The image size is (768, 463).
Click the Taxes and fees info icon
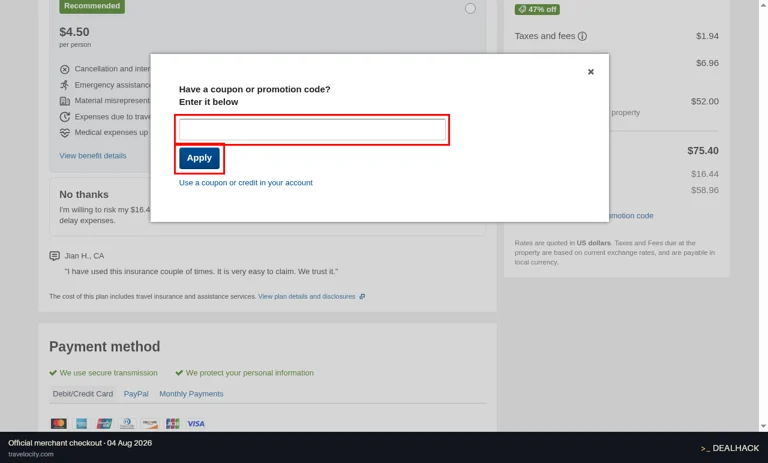(582, 36)
